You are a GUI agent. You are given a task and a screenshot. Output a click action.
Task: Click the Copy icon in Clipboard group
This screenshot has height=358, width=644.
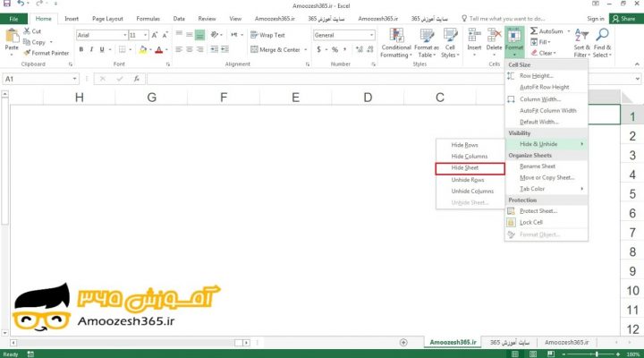[27, 42]
